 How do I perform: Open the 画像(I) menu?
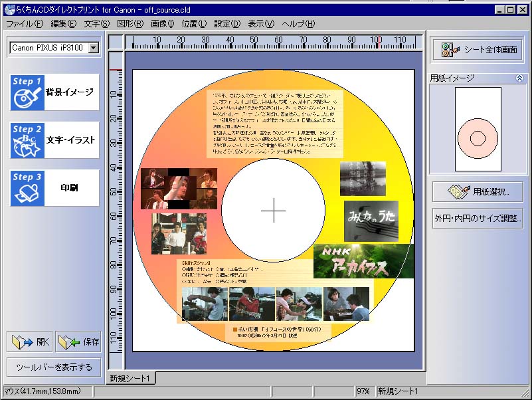pos(162,24)
